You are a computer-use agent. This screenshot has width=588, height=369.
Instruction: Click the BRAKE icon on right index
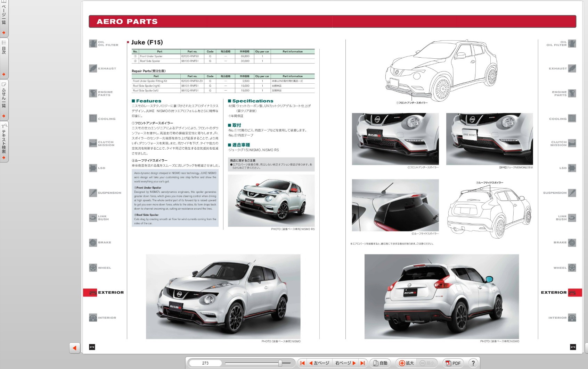pyautogui.click(x=572, y=243)
